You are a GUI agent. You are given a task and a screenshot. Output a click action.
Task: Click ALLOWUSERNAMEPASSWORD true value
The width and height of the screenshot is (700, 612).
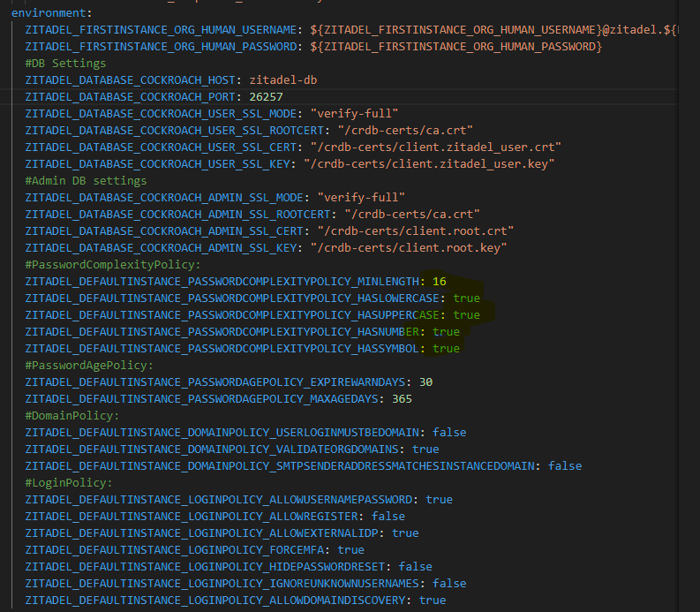point(439,500)
